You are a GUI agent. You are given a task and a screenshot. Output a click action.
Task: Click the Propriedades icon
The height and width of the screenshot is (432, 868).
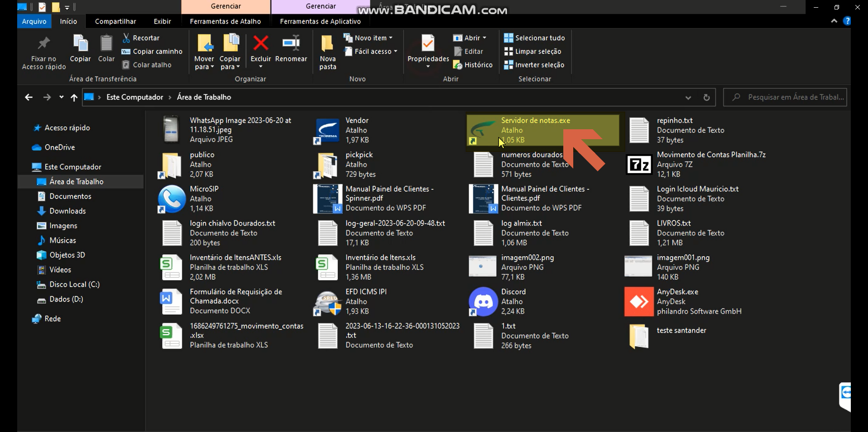coord(428,43)
